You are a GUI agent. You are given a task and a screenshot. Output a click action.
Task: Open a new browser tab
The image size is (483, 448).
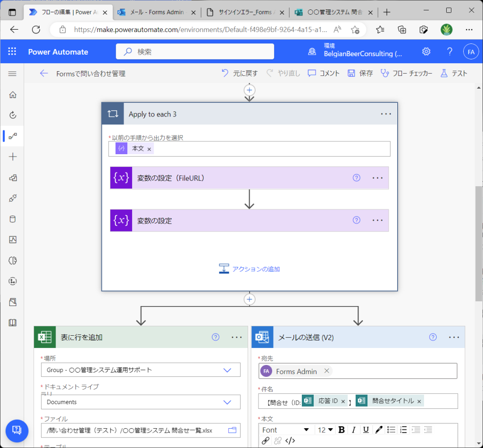(x=387, y=12)
